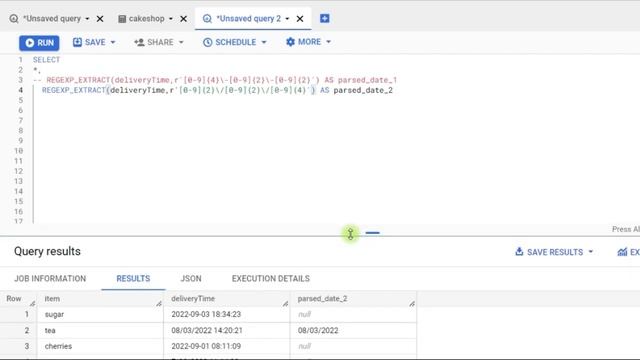
Task: Click the null value in the cherries row
Action: tap(304, 346)
